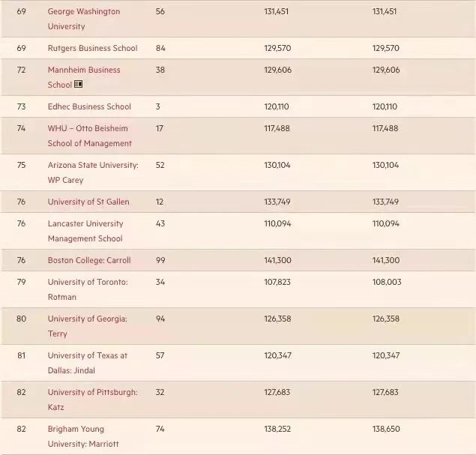The height and width of the screenshot is (455, 476).
Task: Click the rank 99 value for Boston College
Action: [x=160, y=260]
